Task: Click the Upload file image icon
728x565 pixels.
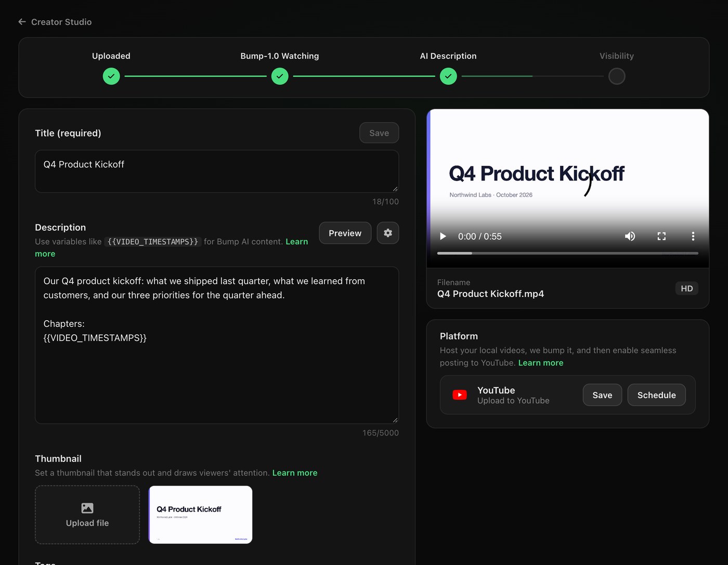Action: pos(87,508)
